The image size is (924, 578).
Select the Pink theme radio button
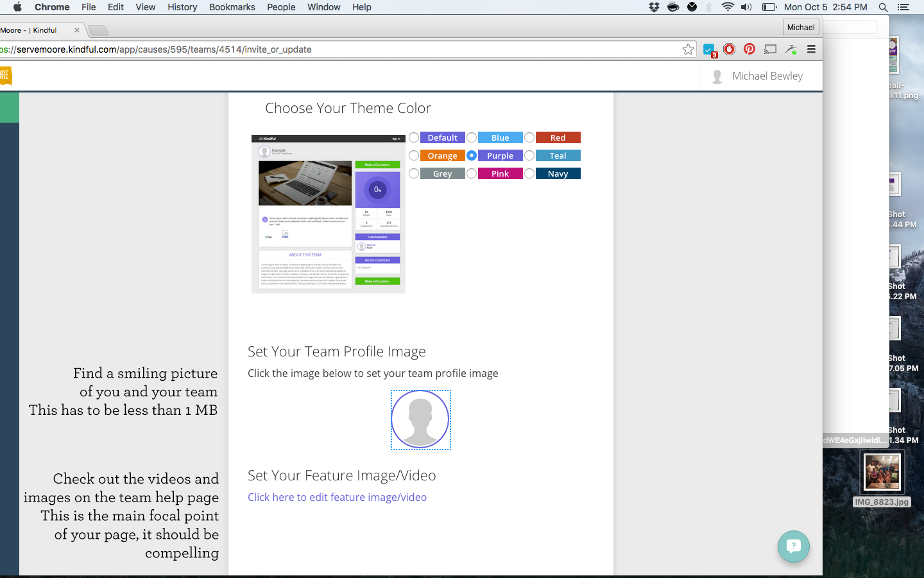tap(472, 173)
